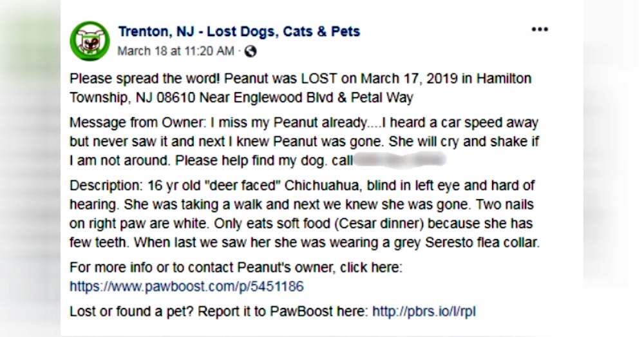
Task: Click the blurred phone number after call
Action: click(x=400, y=159)
